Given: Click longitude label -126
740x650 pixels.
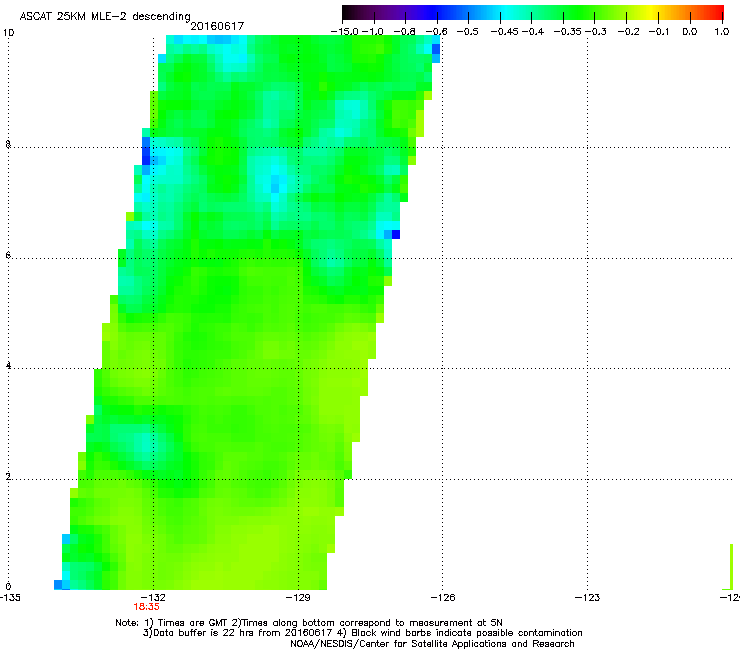Looking at the screenshot, I should click(x=443, y=598).
